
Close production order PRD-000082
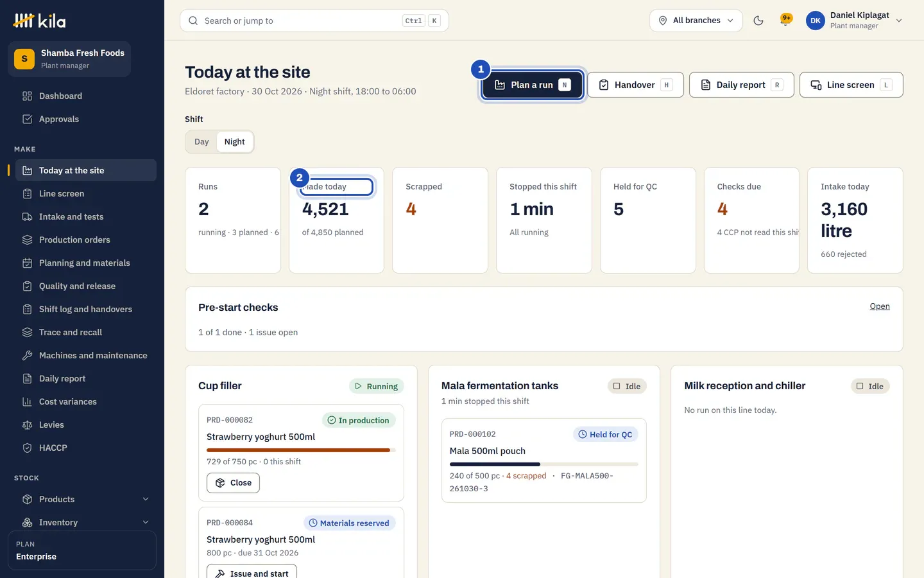(233, 483)
